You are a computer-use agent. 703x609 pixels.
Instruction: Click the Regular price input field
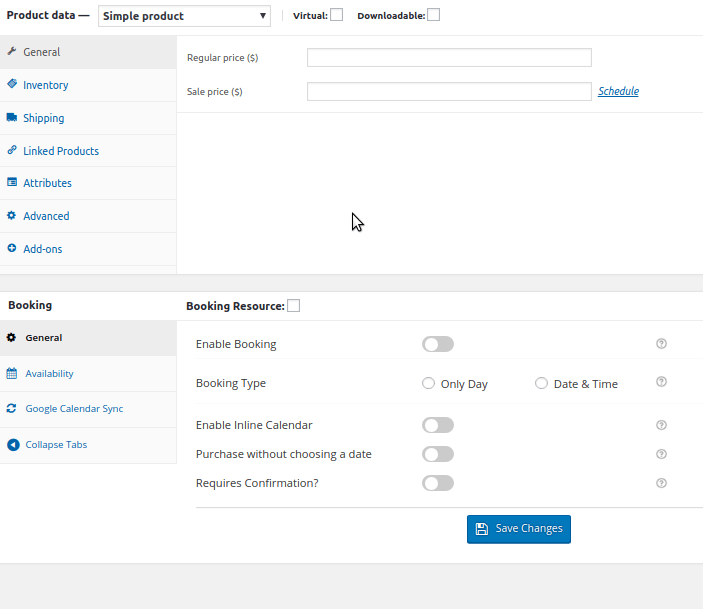449,58
